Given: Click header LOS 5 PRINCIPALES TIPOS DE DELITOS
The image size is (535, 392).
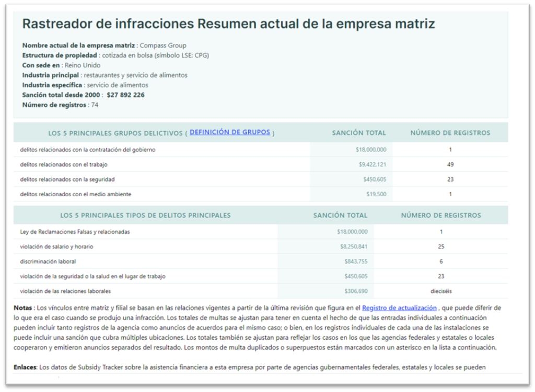Looking at the screenshot, I should tap(145, 216).
